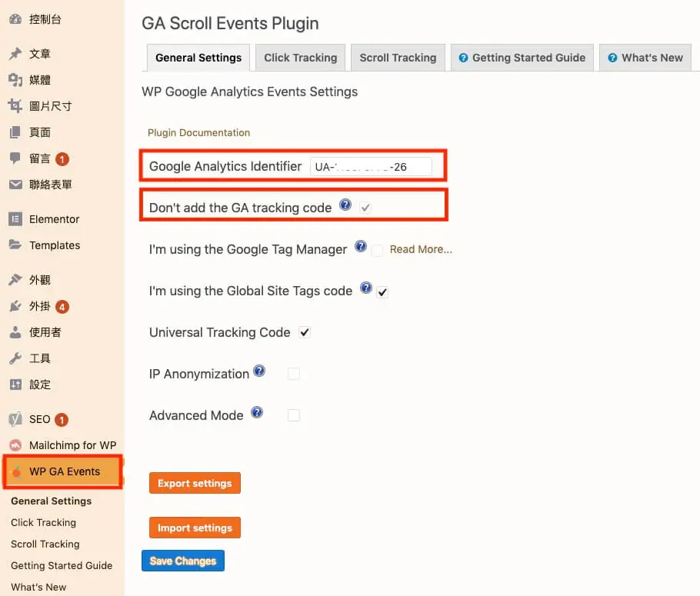Toggle Don't add the GA tracking code checkbox
The image size is (700, 596).
(365, 208)
